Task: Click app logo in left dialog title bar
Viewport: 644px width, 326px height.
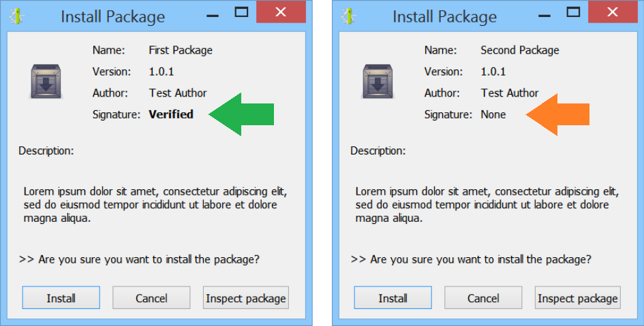Action: click(x=17, y=16)
